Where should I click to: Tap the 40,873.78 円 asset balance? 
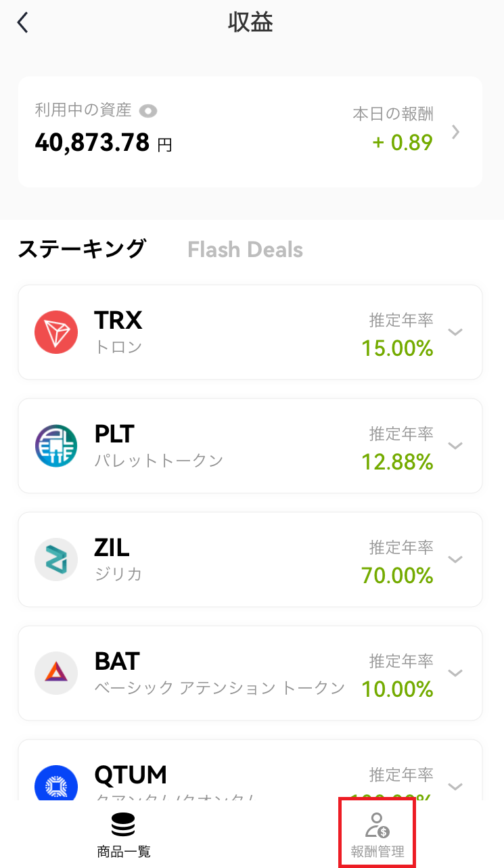point(104,143)
